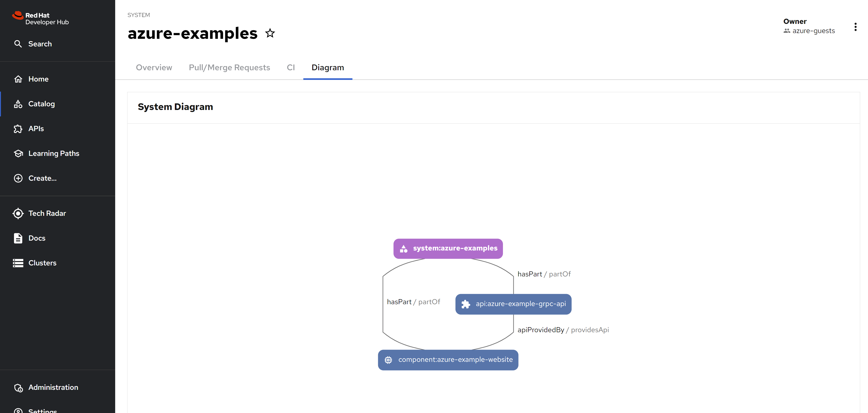Open Administration in the sidebar
The width and height of the screenshot is (868, 413).
[53, 387]
